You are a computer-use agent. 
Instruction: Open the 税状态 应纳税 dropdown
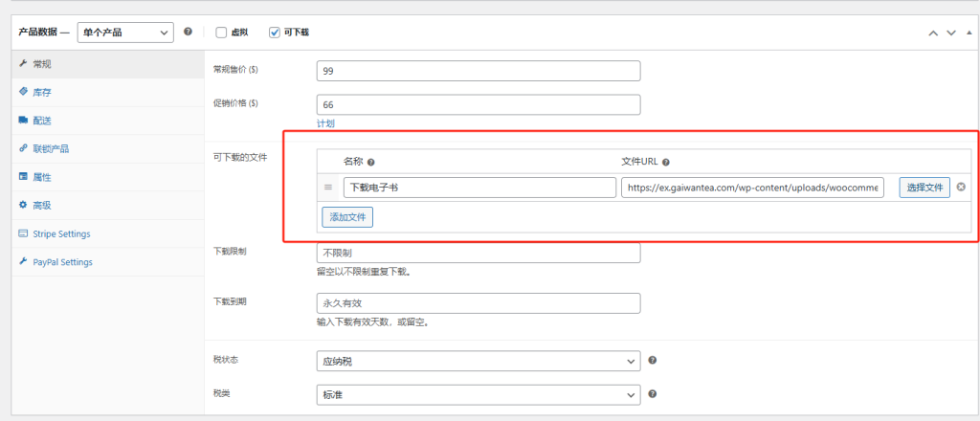478,361
